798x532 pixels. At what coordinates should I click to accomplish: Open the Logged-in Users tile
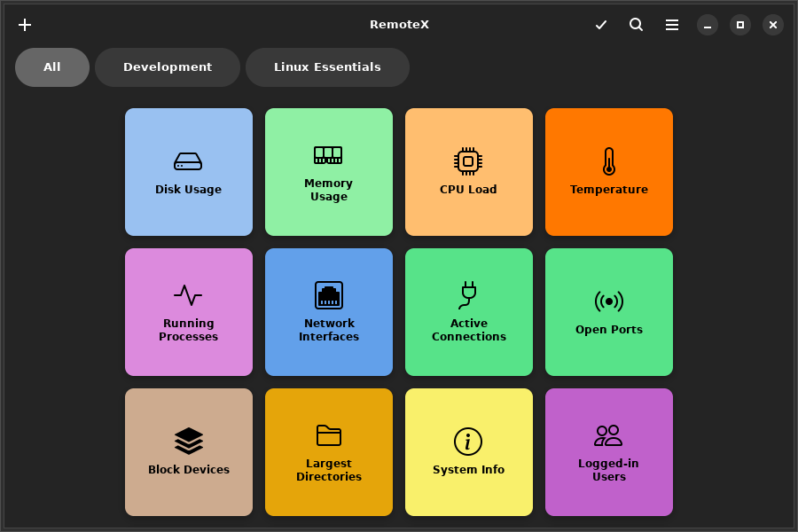tap(609, 452)
